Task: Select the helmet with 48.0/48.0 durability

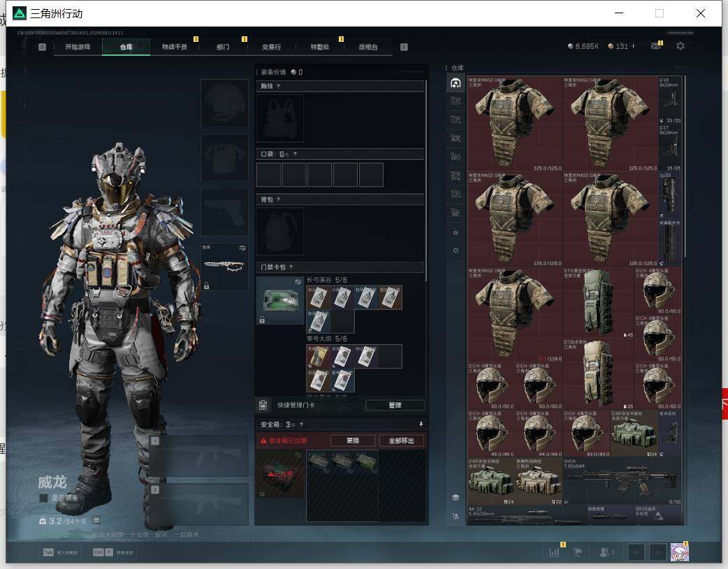Action: [491, 433]
